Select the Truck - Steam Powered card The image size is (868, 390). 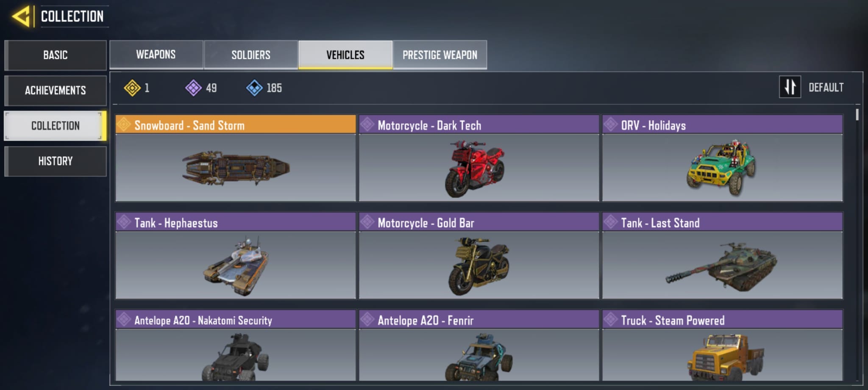tap(723, 346)
